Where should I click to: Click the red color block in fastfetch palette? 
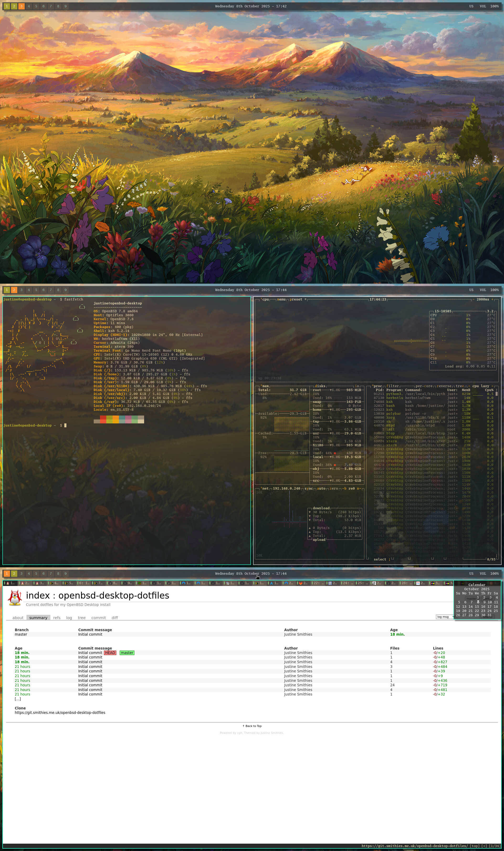tap(103, 418)
